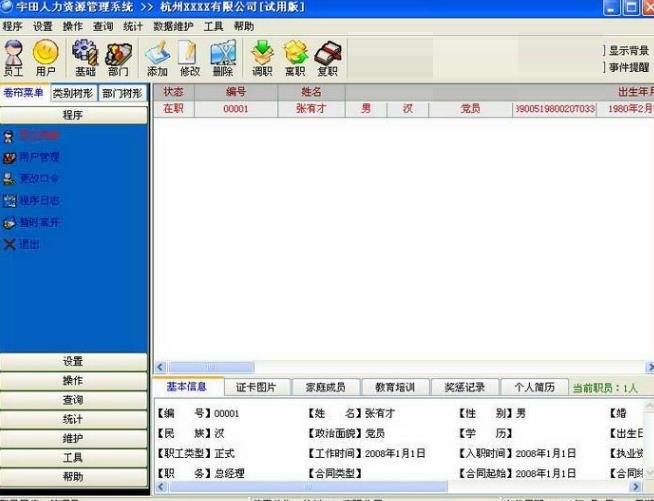Expand the 程序 accordion header in sidebar
Screen dimensions: 654x501
(x=73, y=115)
